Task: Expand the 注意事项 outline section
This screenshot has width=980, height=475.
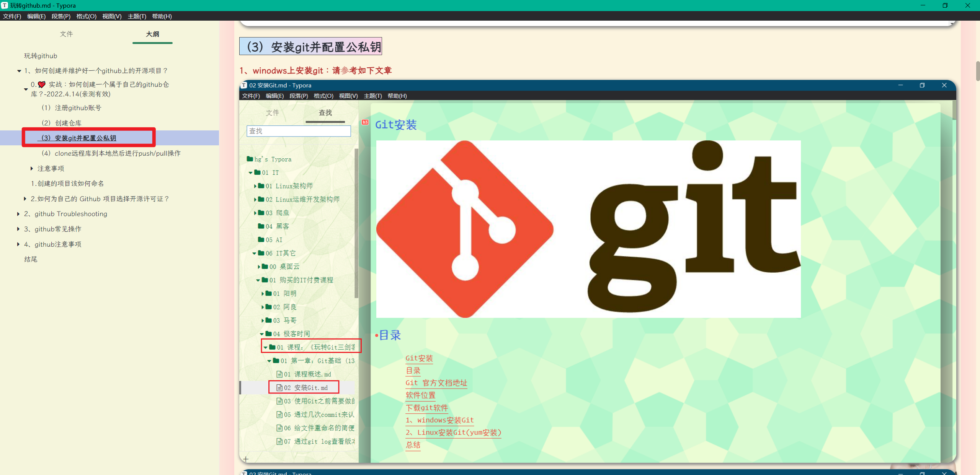Action: (x=32, y=168)
